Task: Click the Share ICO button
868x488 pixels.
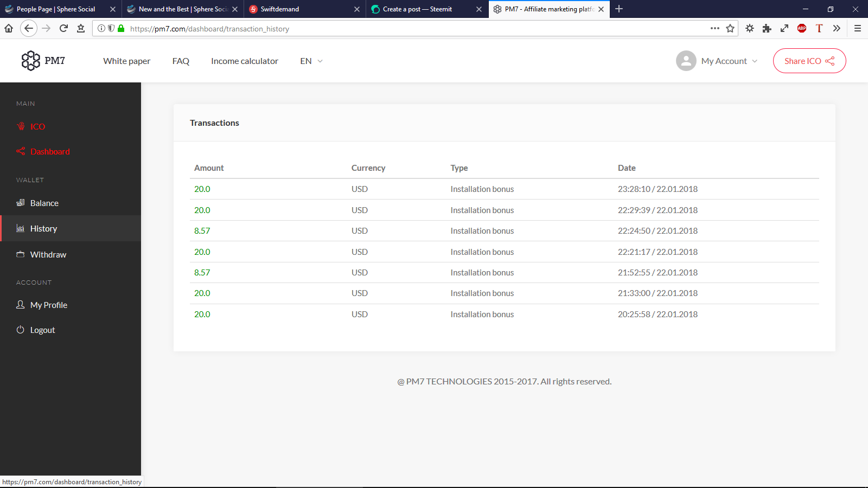Action: (809, 61)
